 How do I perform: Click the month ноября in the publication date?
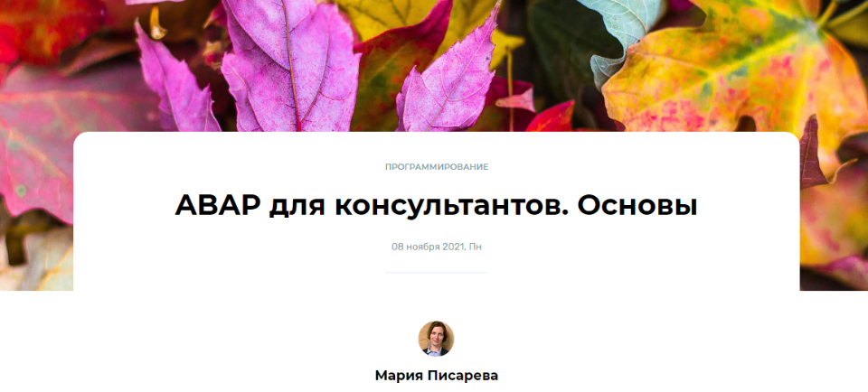click(423, 247)
